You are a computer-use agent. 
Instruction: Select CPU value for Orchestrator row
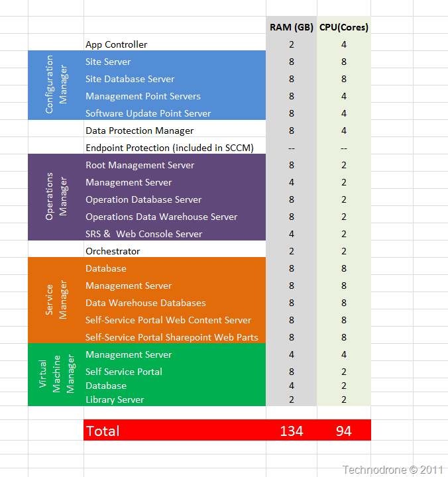(x=344, y=249)
